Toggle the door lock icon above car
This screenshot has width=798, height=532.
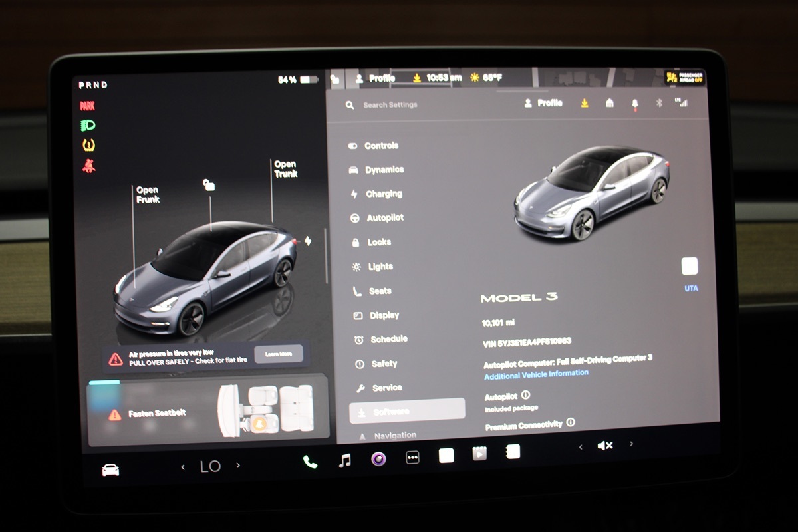pos(209,186)
